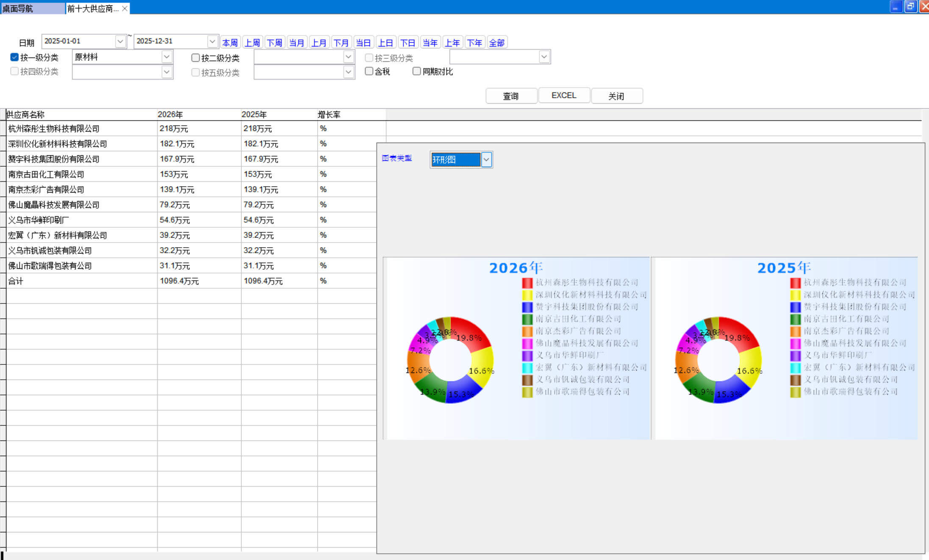Expand the 原材料 category dropdown
929x560 pixels.
tap(166, 57)
